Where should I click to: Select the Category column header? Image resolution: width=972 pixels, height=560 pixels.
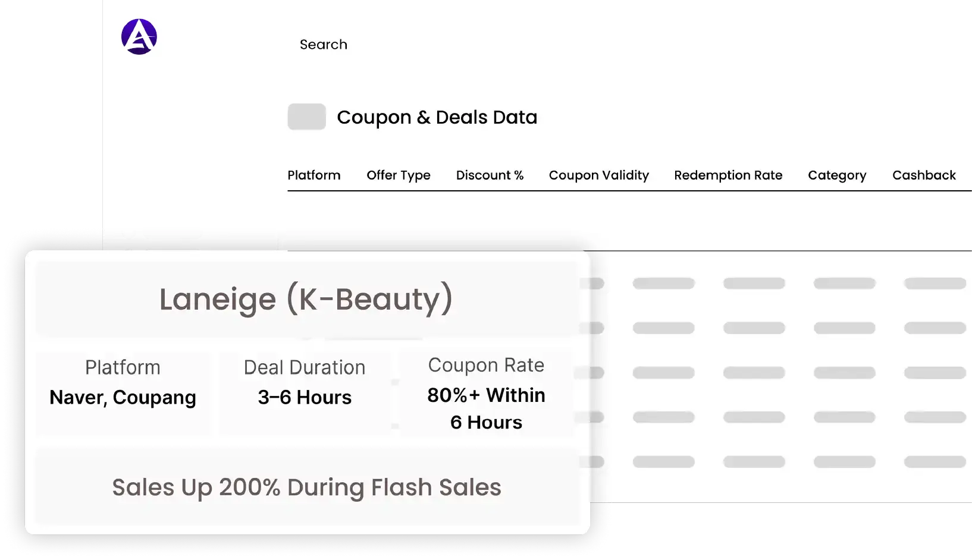tap(837, 175)
